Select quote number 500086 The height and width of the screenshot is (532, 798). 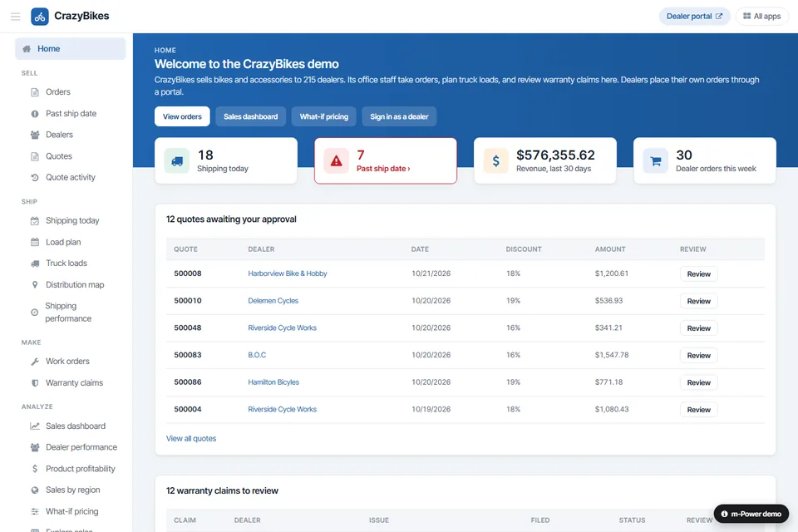(x=188, y=382)
